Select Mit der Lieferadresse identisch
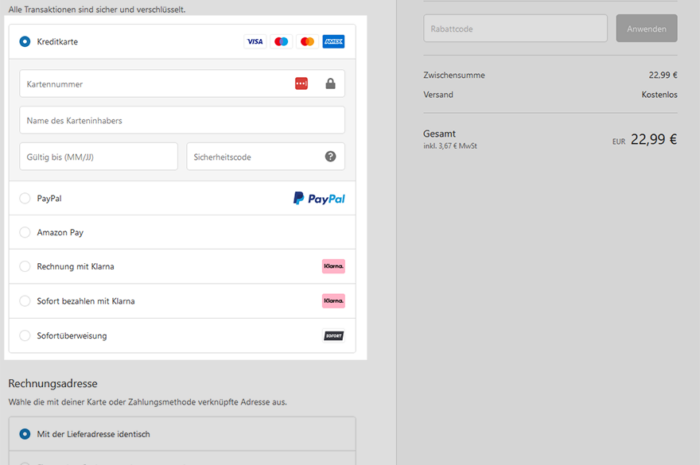Viewport: 700px width, 465px height. 25,434
